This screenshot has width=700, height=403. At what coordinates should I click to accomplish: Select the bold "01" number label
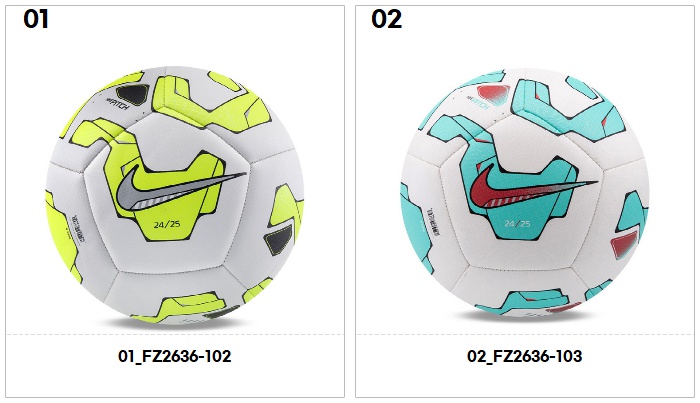[36, 19]
